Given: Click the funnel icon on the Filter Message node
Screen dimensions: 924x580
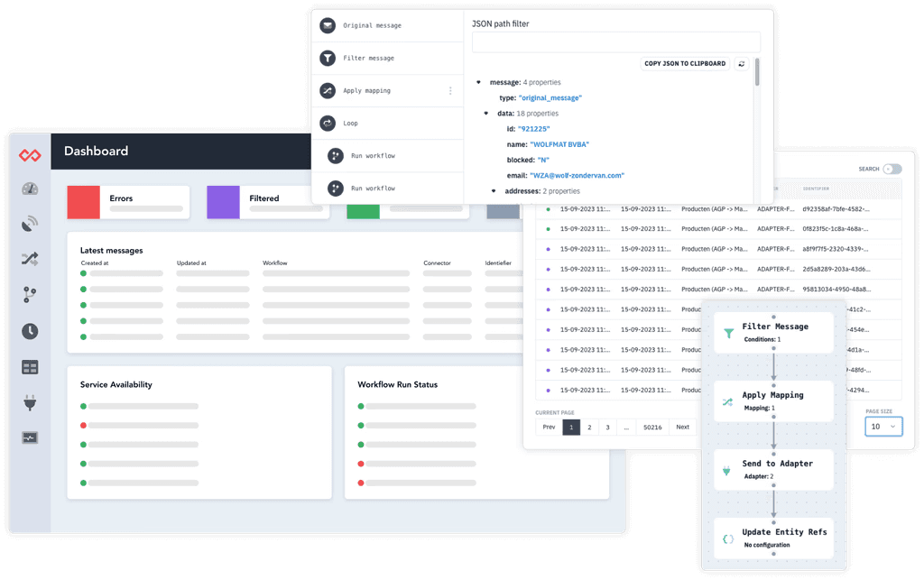Looking at the screenshot, I should [x=729, y=333].
